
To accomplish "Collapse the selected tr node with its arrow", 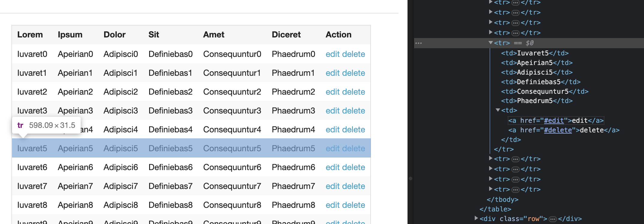I will [491, 43].
